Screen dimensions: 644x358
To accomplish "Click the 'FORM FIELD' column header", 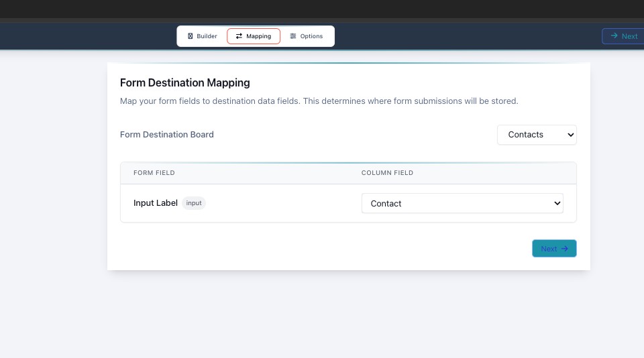I will (154, 173).
